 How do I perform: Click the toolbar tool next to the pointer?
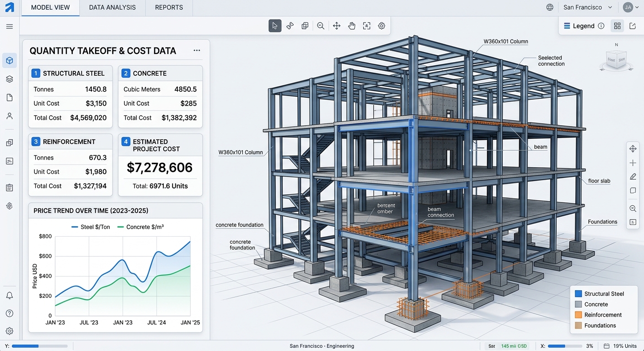tap(290, 26)
